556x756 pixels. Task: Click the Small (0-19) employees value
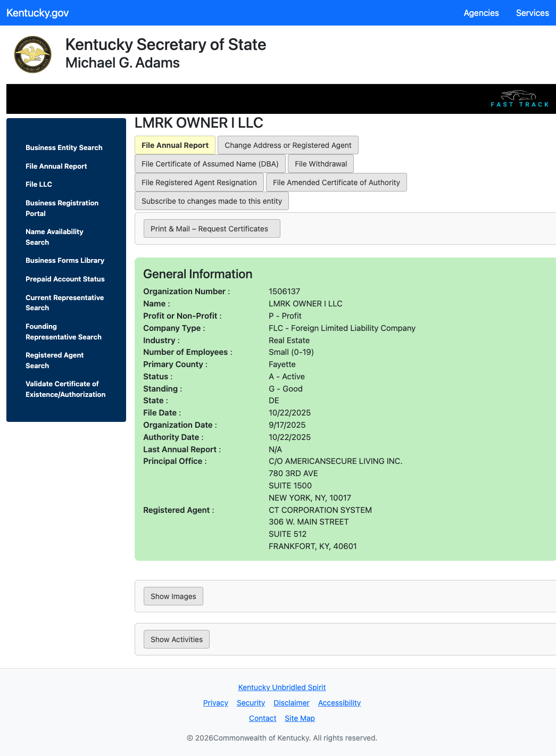[x=291, y=352]
